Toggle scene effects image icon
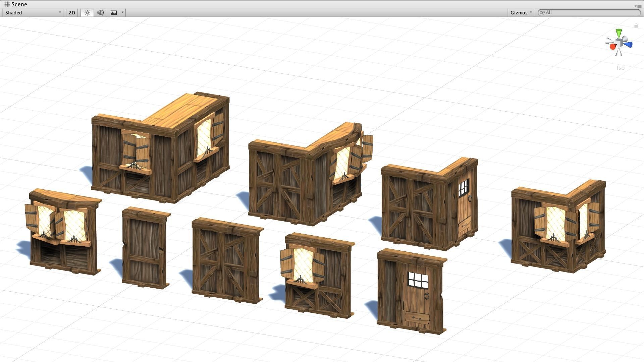 point(114,13)
